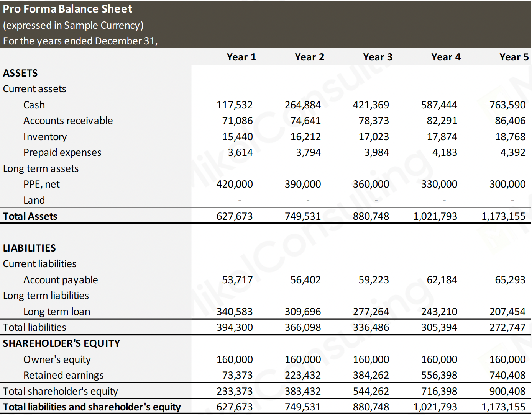Select Year 1 Cash value 117,532

coord(235,105)
